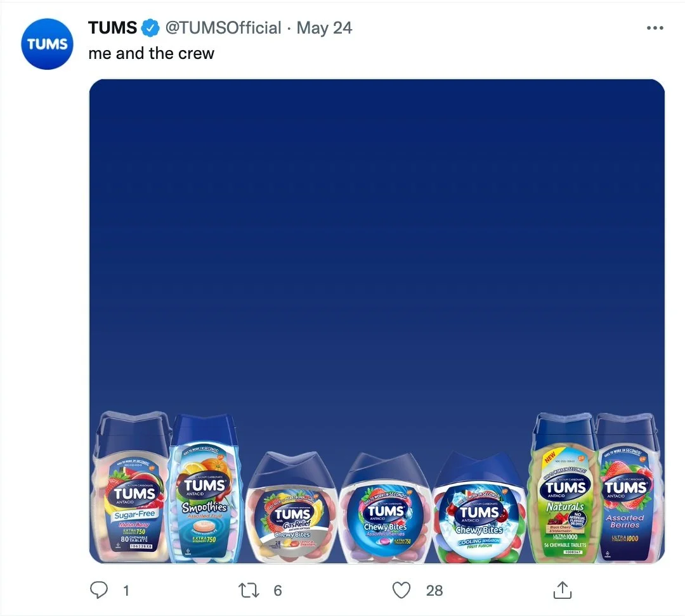Screen dimensions: 685x616
Task: Click the Ultra 1000 Assorted Berries bottle
Action: coord(628,487)
